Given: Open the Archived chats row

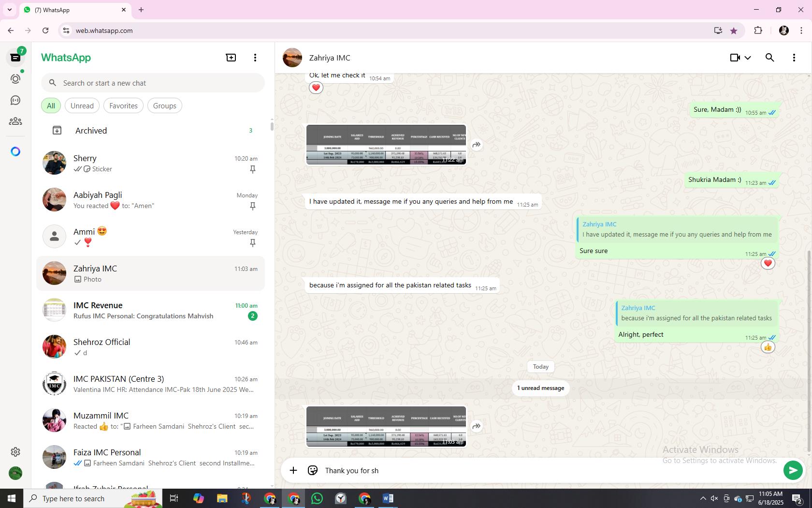Looking at the screenshot, I should [151, 131].
